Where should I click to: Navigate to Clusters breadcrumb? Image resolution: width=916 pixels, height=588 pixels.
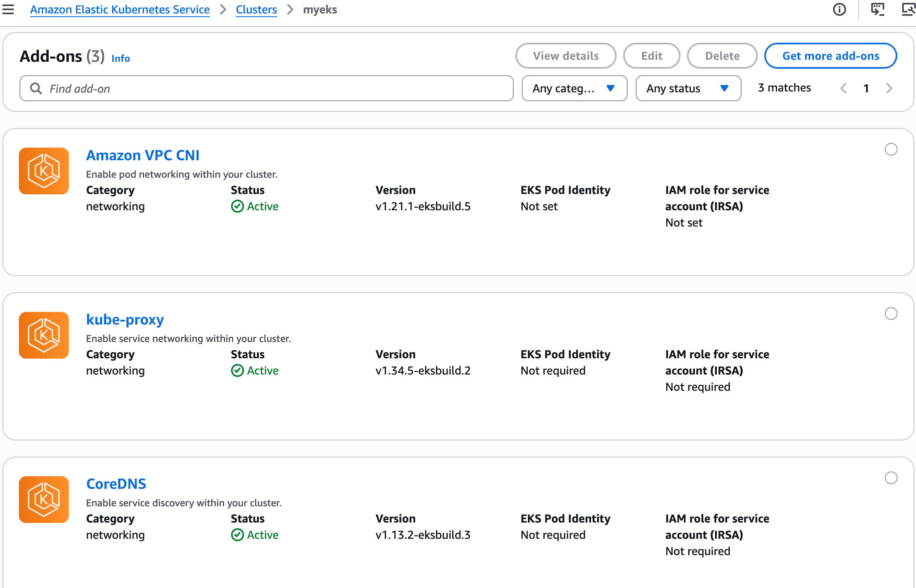[256, 9]
